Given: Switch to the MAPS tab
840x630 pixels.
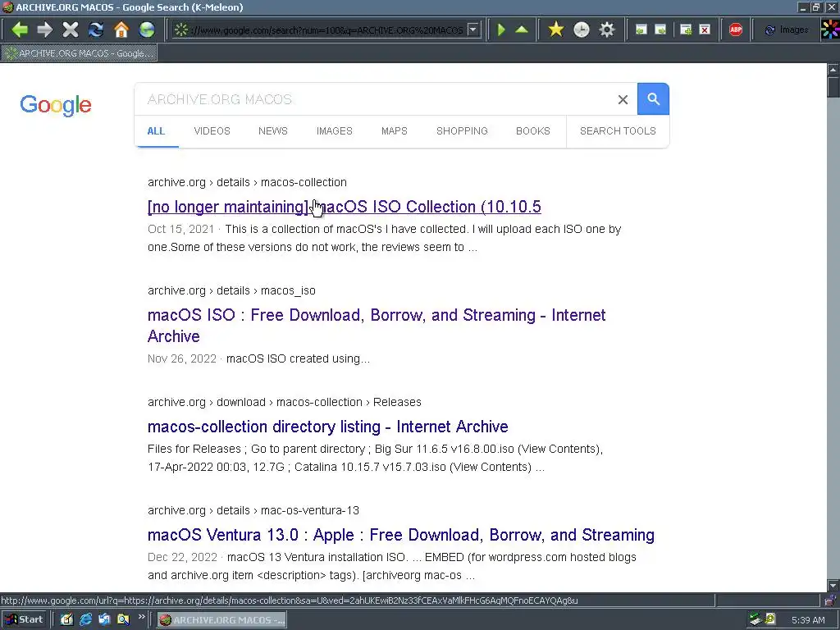Looking at the screenshot, I should click(x=395, y=130).
